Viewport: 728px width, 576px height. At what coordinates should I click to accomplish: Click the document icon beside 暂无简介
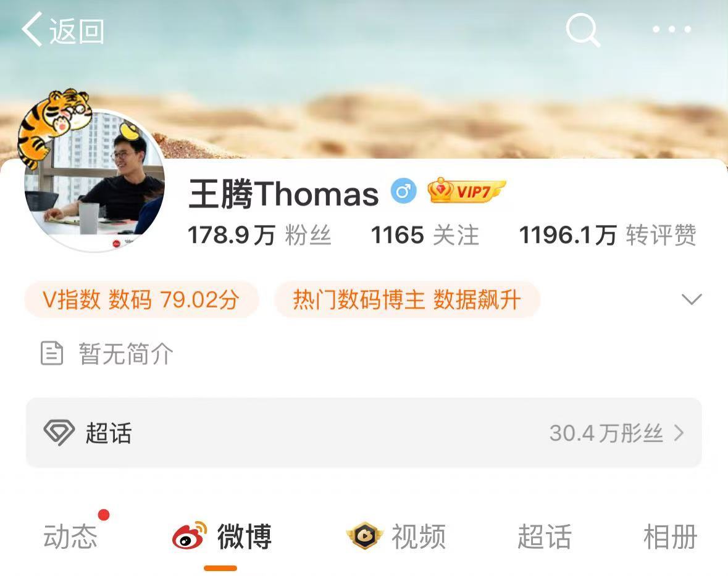point(52,353)
